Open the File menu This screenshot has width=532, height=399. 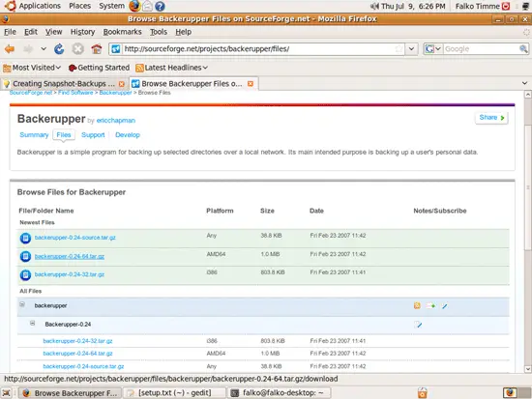(x=10, y=32)
